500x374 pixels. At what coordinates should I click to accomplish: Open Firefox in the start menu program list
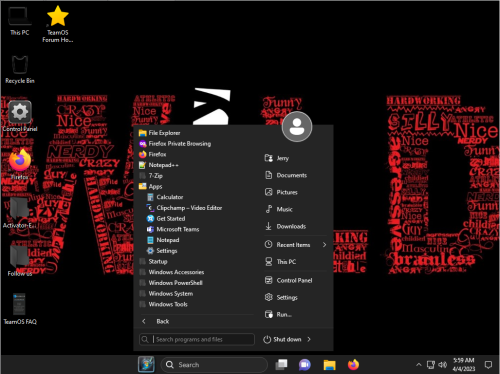click(152, 154)
